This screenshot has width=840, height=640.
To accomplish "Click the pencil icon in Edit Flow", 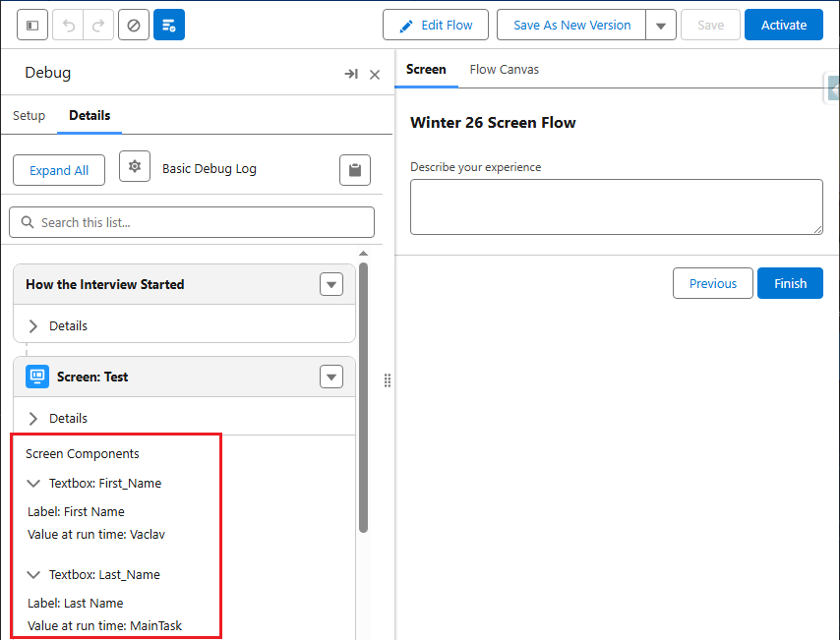I will coord(406,26).
